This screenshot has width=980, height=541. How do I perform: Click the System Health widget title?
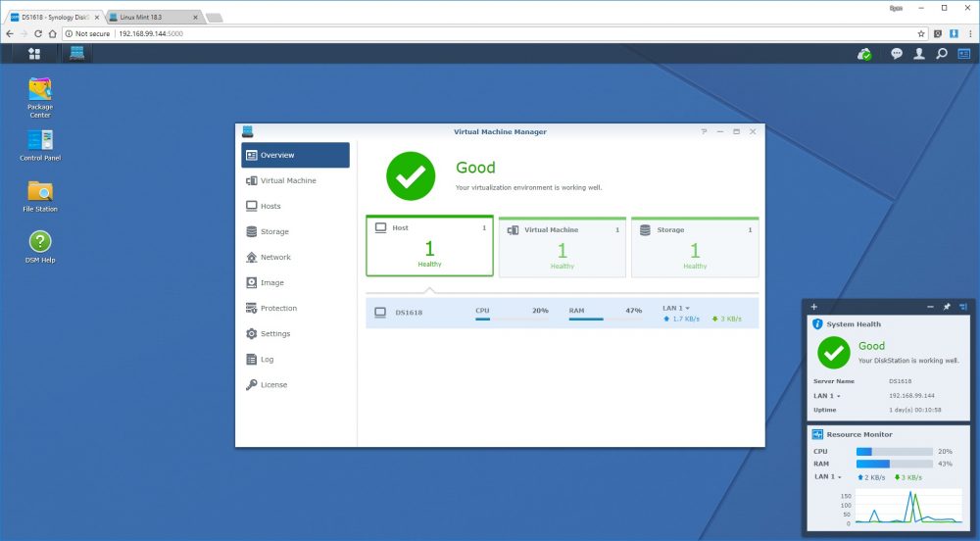point(854,324)
